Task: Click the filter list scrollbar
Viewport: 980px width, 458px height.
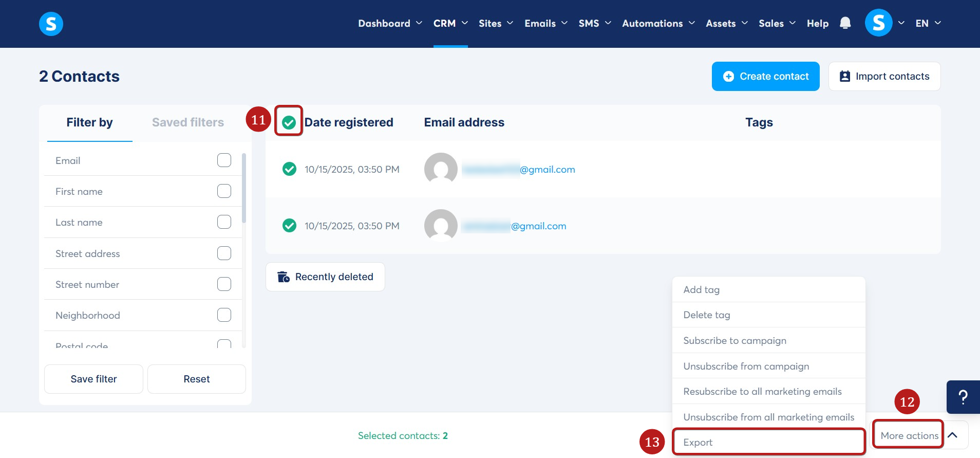Action: [244, 188]
